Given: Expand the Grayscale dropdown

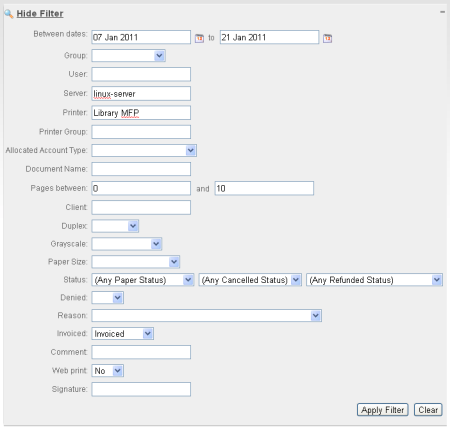Looking at the screenshot, I should click(x=127, y=244).
